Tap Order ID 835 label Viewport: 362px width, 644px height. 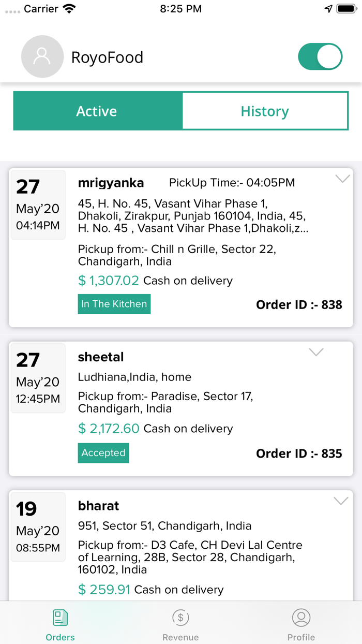[x=299, y=453]
